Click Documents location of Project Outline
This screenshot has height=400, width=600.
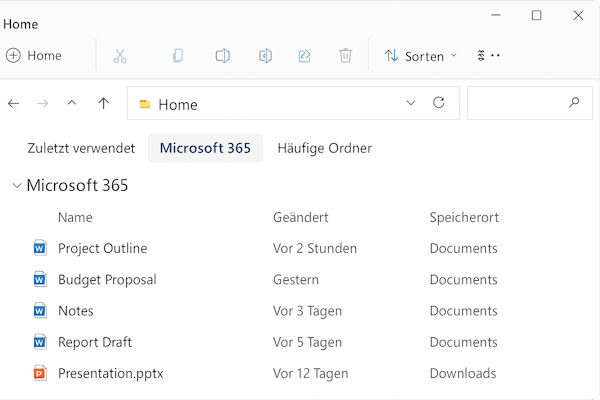pyautogui.click(x=463, y=248)
